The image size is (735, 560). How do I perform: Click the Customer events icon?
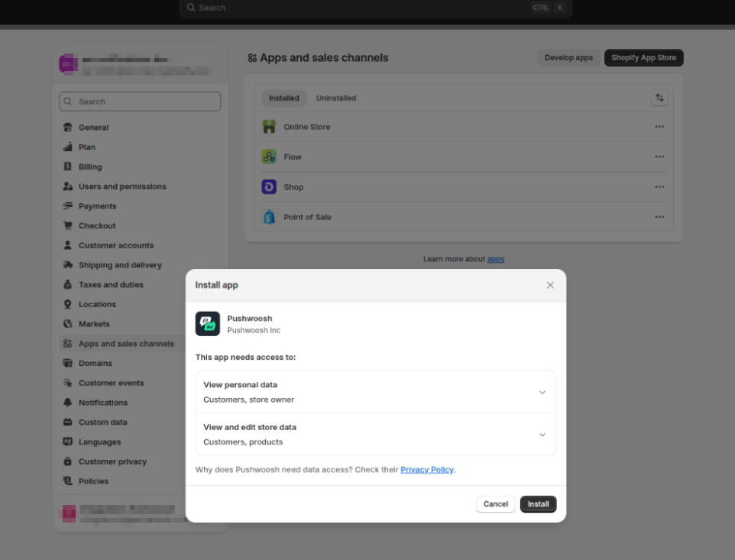[x=67, y=383]
